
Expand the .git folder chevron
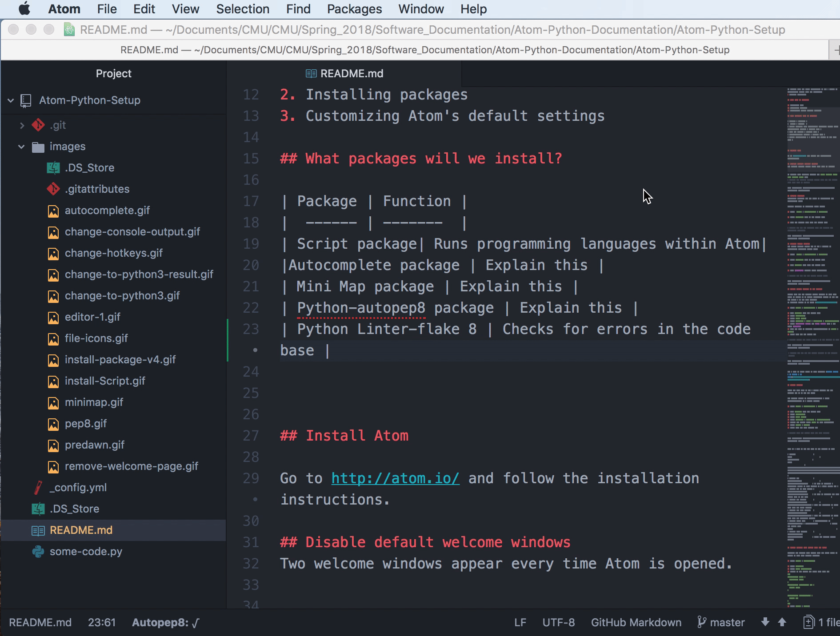point(22,125)
